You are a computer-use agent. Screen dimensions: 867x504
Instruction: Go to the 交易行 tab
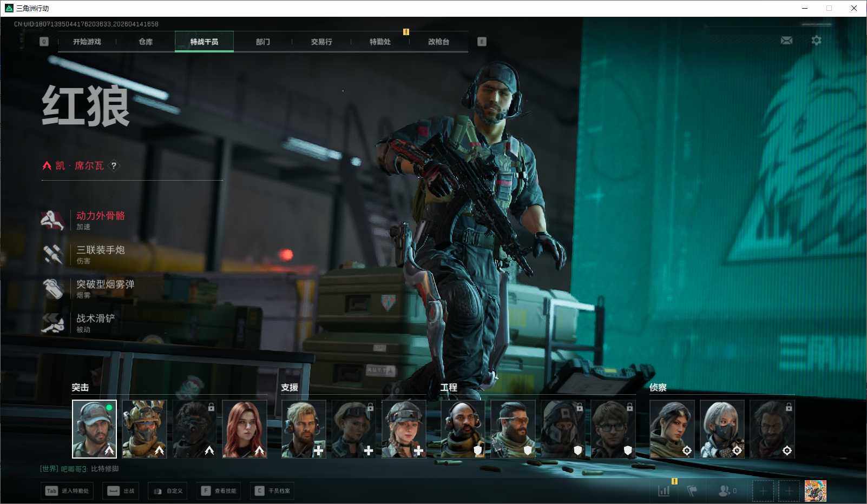[321, 42]
